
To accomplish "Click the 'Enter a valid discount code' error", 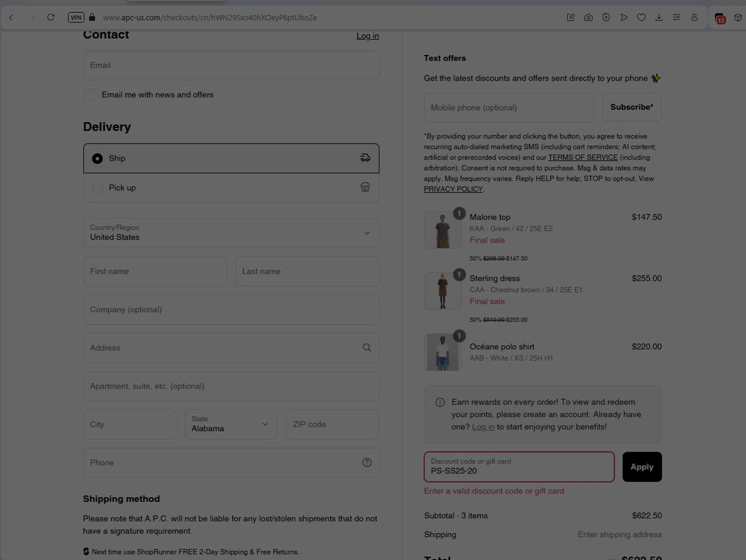I will (x=494, y=491).
